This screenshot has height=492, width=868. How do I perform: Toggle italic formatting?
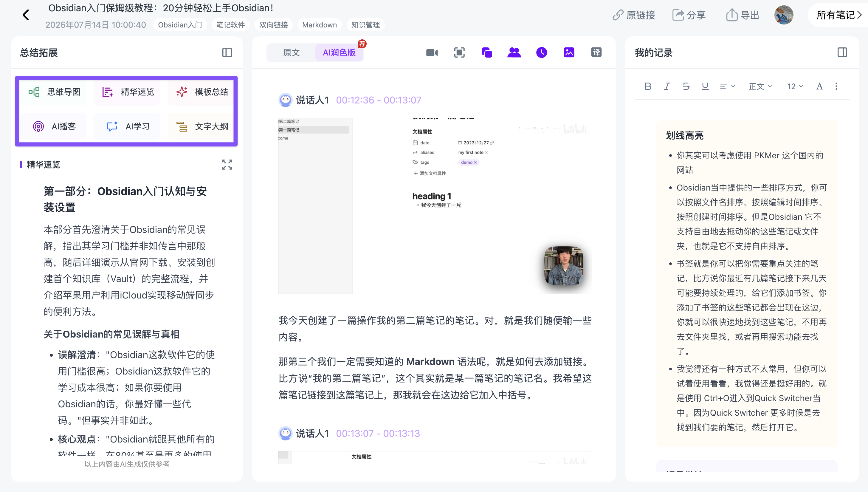(x=667, y=86)
